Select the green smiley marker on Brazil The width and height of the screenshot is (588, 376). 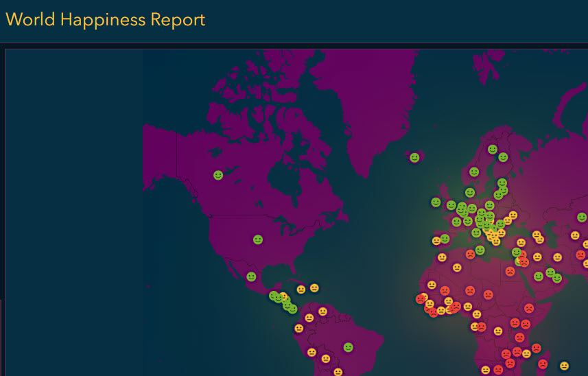pos(349,347)
